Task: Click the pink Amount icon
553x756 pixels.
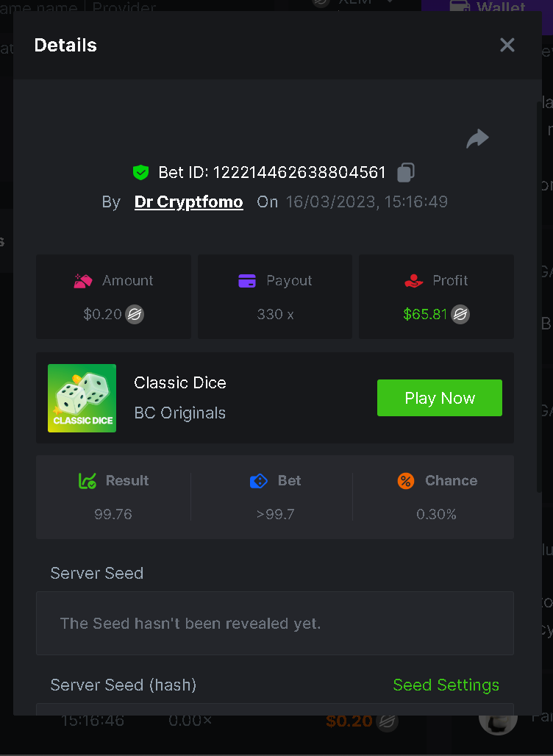Action: (83, 281)
